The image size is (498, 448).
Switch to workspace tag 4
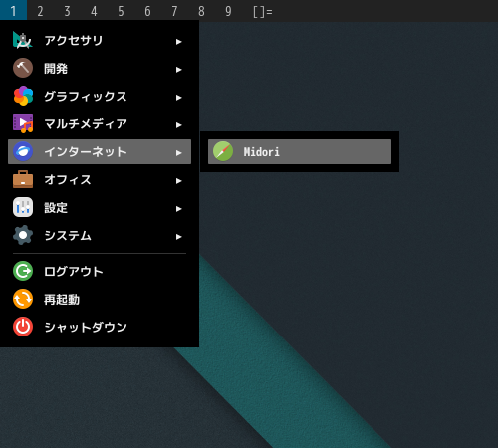(94, 11)
